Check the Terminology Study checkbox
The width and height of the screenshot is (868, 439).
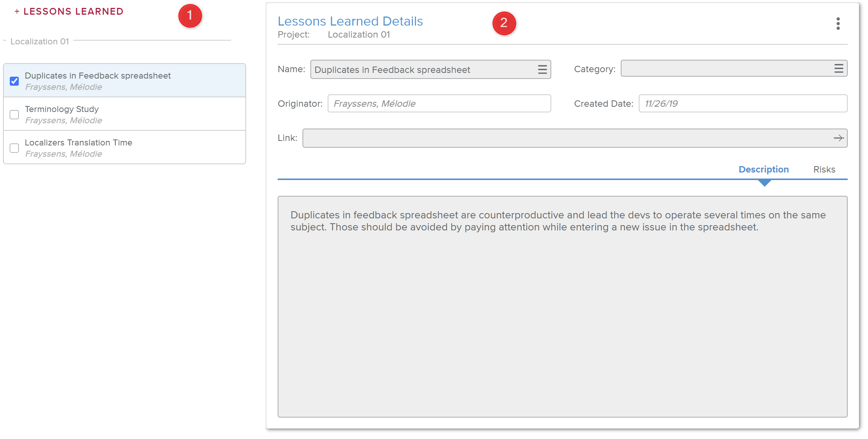tap(14, 115)
